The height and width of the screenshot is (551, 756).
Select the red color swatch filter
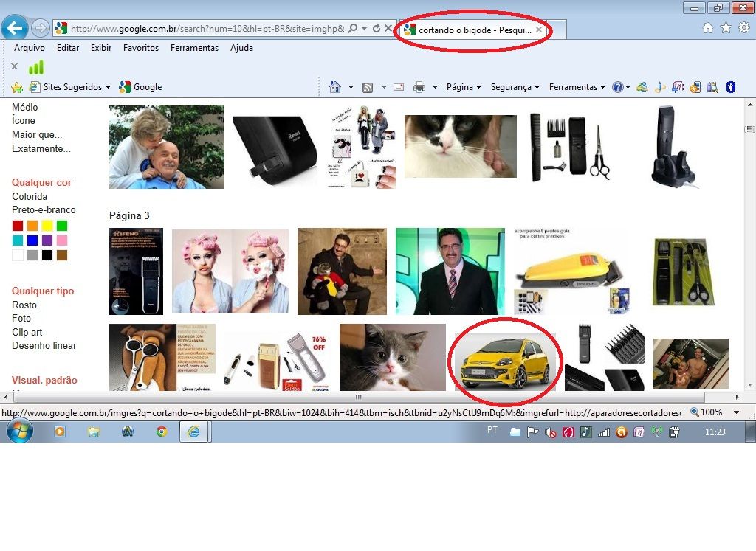pos(18,226)
